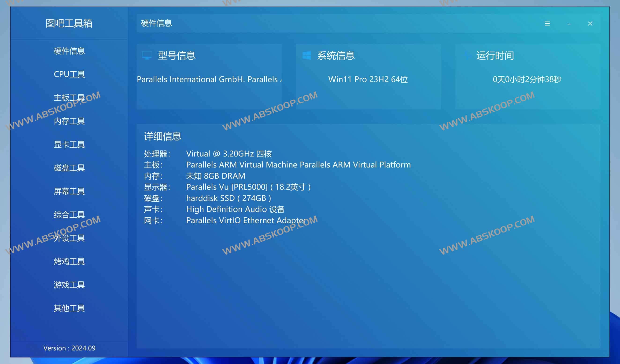Viewport: 620px width, 364px height.
Task: Switch to 内存工具
Action: click(x=69, y=121)
